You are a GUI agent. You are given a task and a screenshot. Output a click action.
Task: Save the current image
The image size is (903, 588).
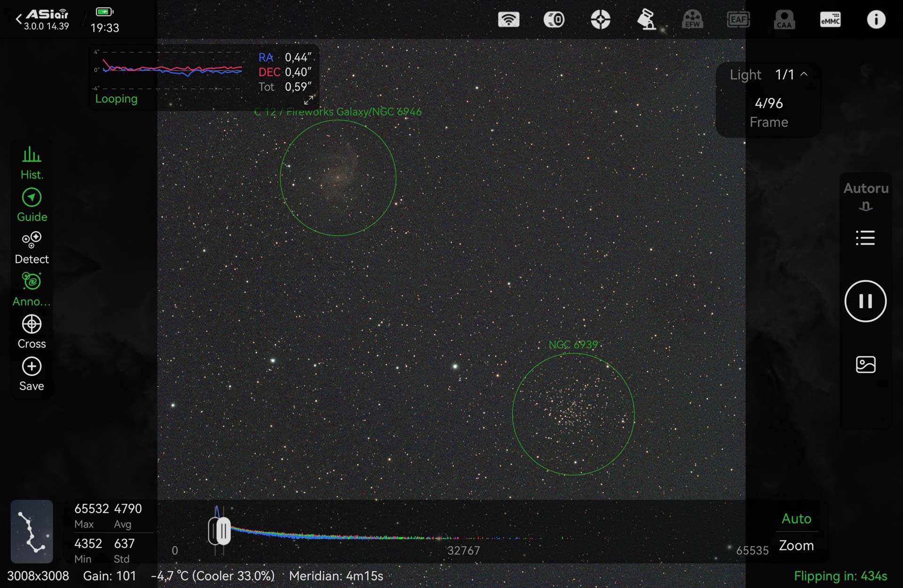pos(32,375)
